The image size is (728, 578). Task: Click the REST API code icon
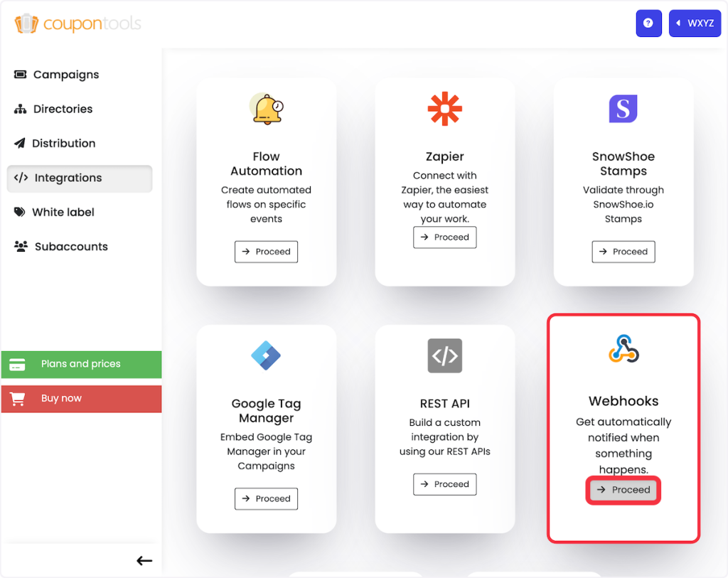(x=445, y=356)
